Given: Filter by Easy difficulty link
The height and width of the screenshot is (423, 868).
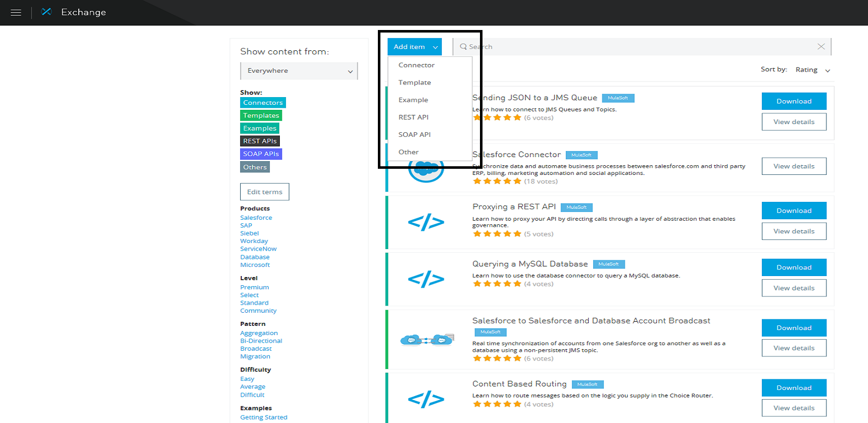Looking at the screenshot, I should pyautogui.click(x=247, y=379).
